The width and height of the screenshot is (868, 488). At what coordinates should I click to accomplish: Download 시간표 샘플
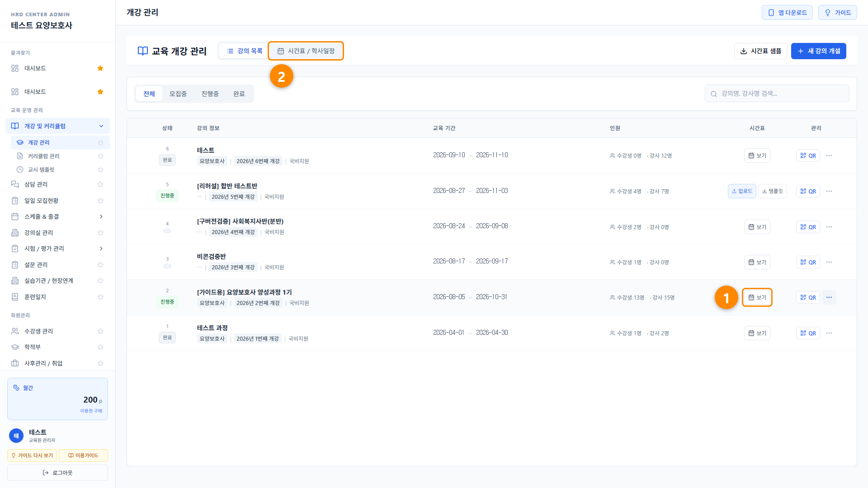pos(761,51)
